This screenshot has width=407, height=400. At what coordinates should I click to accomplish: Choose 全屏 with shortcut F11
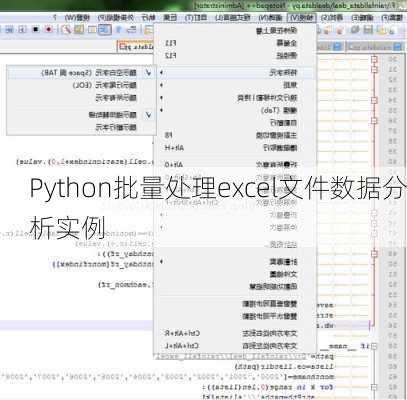235,43
